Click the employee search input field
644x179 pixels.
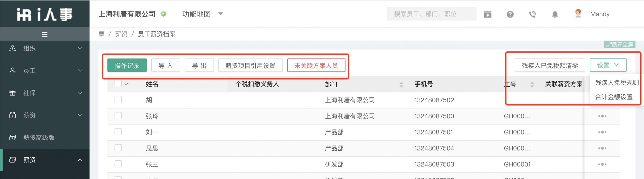(432, 14)
